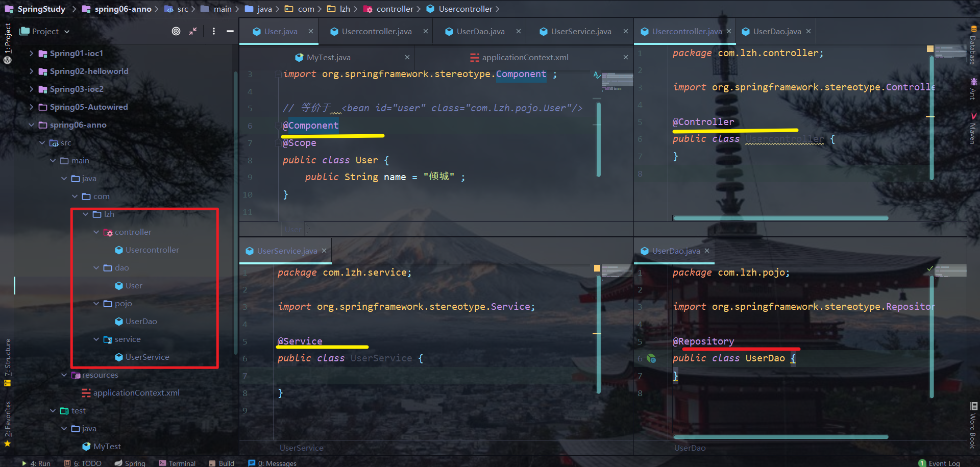Click the Project panel vertical scrollbar
980x467 pixels.
(235, 212)
